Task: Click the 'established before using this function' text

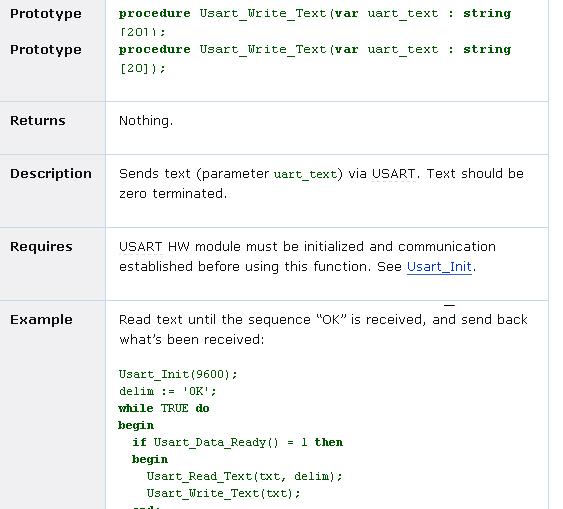Action: (245, 267)
